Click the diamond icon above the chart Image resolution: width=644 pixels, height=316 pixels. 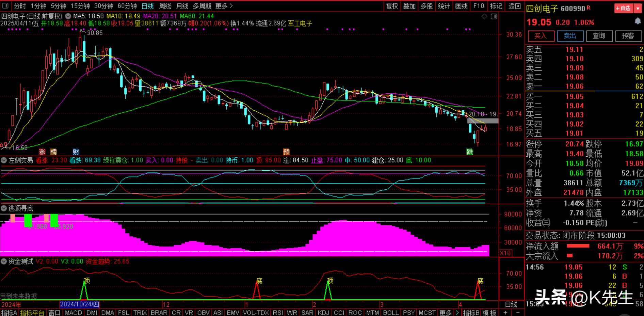(x=484, y=16)
